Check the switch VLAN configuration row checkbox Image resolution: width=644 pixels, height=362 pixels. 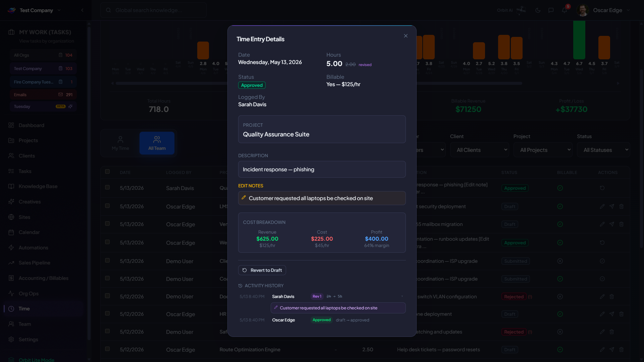107,296
